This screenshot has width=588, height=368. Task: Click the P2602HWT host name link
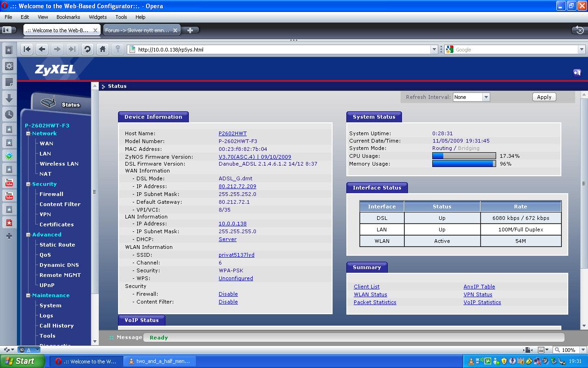coord(232,133)
